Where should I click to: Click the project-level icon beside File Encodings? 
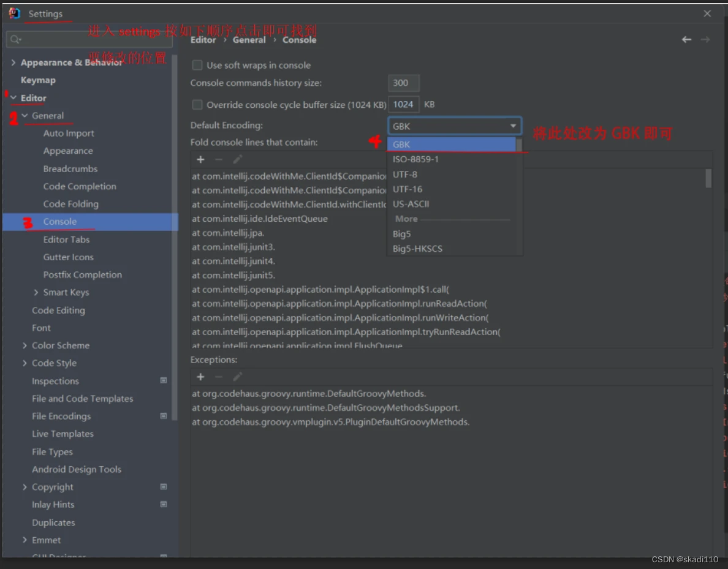164,416
